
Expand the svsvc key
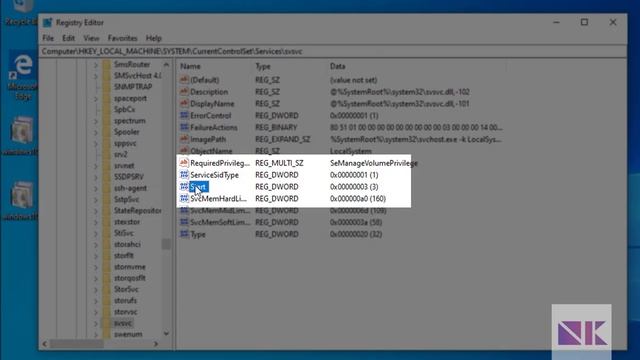click(x=96, y=323)
